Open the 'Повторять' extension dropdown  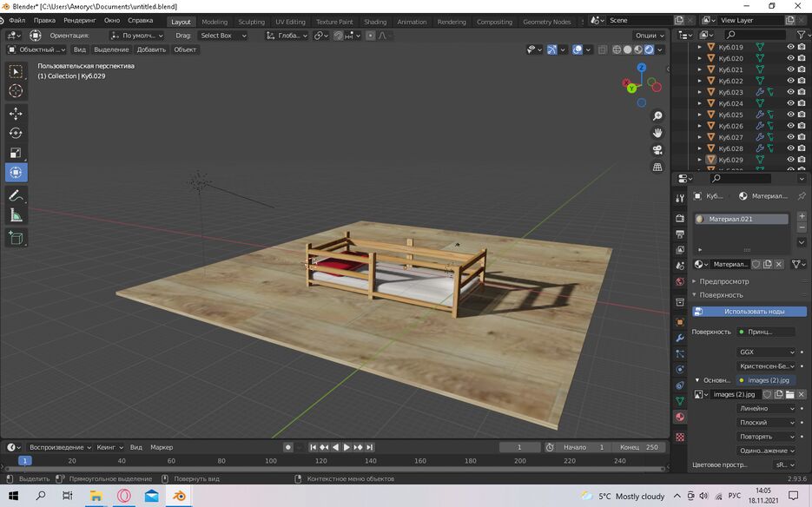[767, 437]
